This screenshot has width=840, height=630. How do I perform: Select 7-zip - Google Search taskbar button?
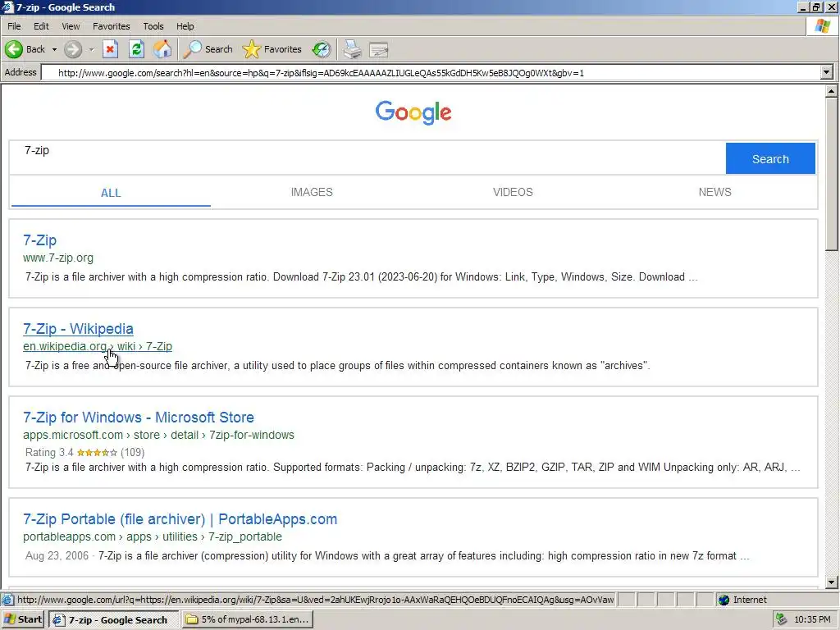click(x=113, y=619)
